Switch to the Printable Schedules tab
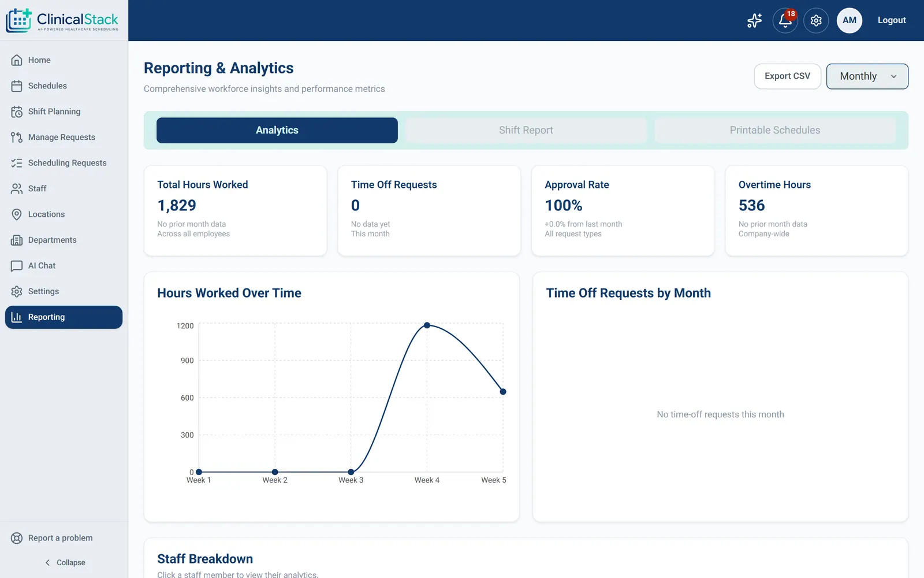The image size is (924, 578). [x=775, y=130]
